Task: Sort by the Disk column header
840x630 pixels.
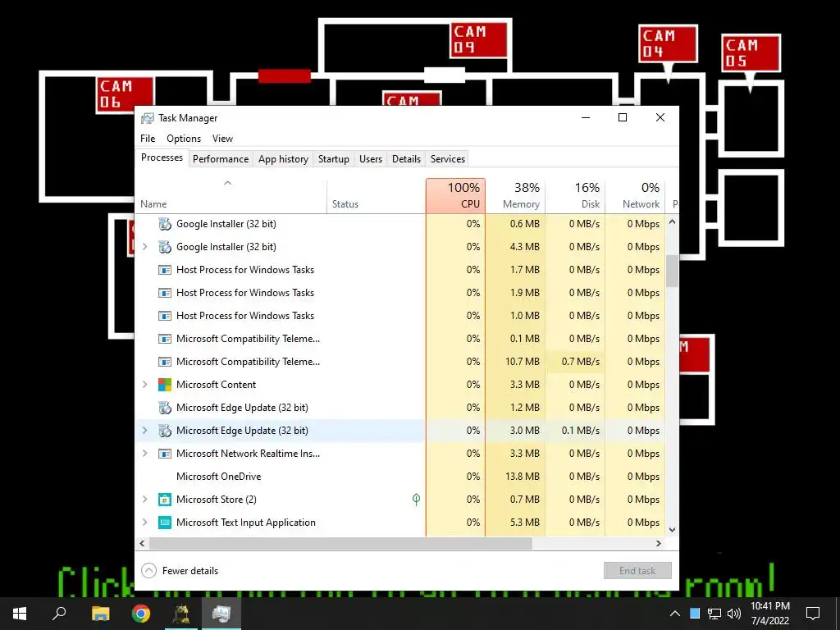Action: [575, 195]
